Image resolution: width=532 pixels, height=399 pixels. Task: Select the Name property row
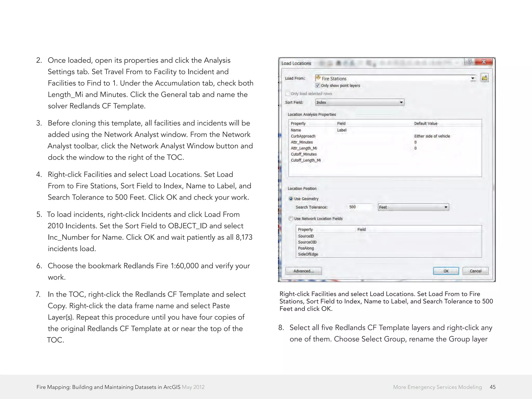pos(296,130)
